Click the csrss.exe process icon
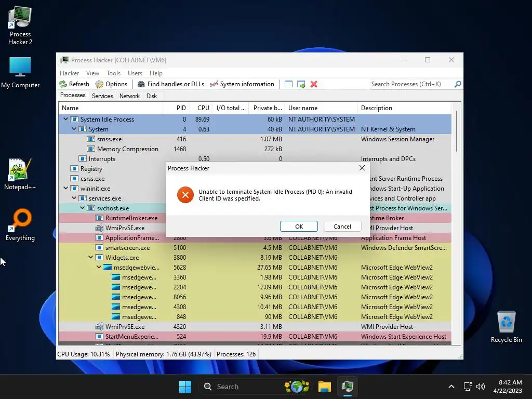Image resolution: width=532 pixels, height=399 pixels. pyautogui.click(x=74, y=179)
